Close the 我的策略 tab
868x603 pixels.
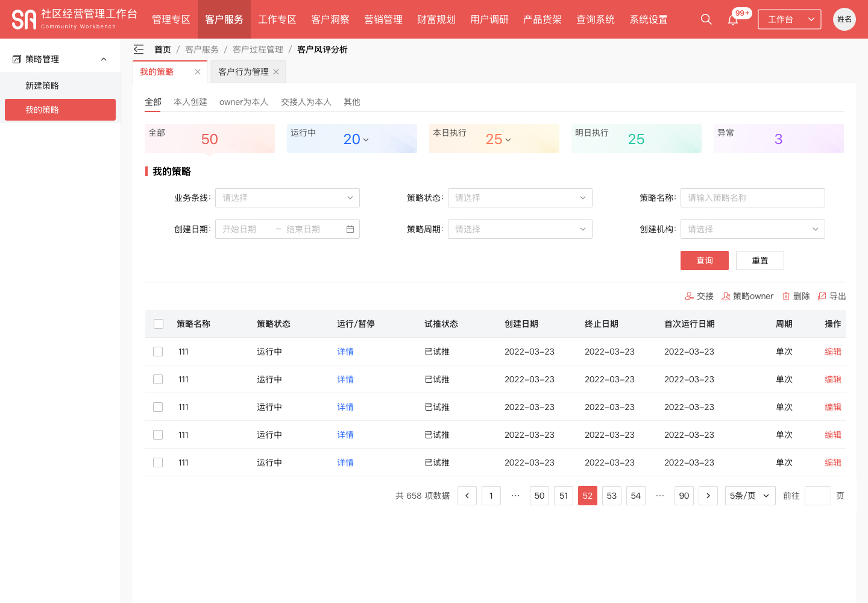[198, 72]
